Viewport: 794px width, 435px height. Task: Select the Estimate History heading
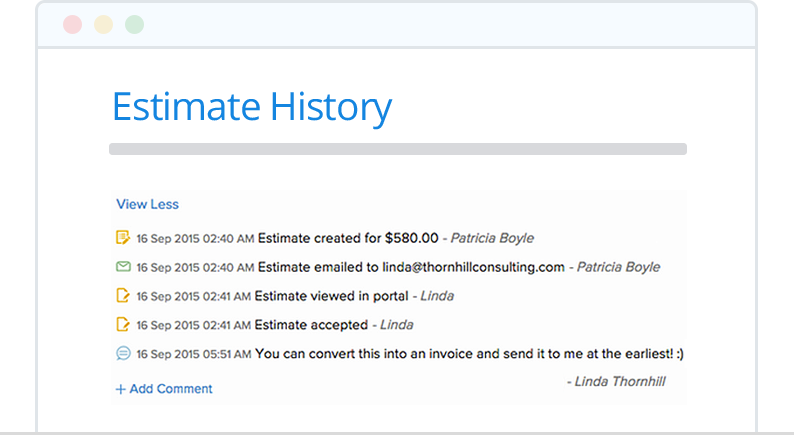point(252,107)
